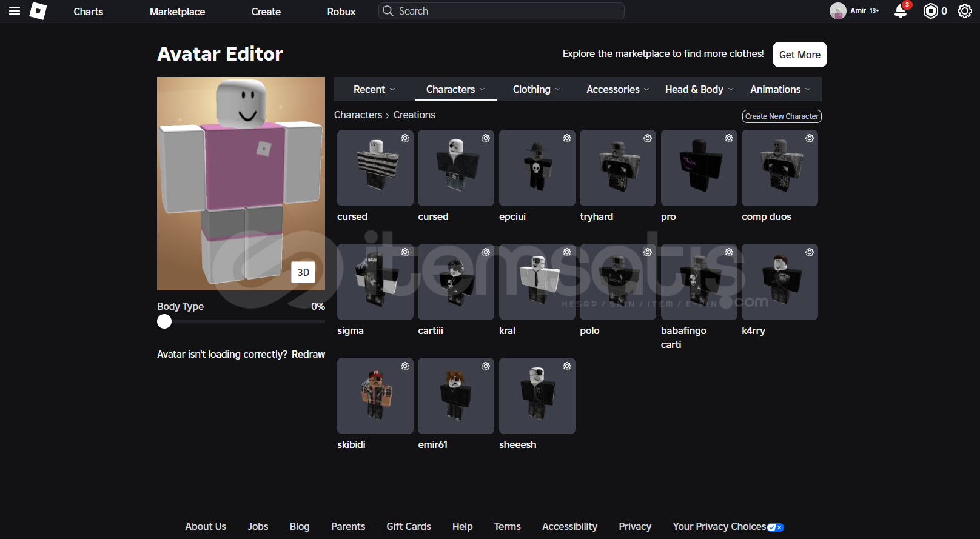Screen dimensions: 980x539
Task: Go to Marketplace in top navigation
Action: (178, 12)
